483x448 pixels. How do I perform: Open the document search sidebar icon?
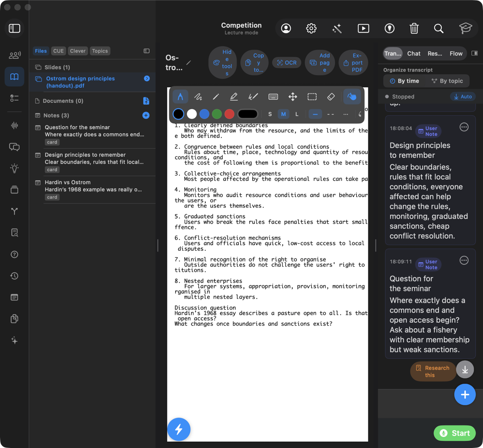point(14,232)
